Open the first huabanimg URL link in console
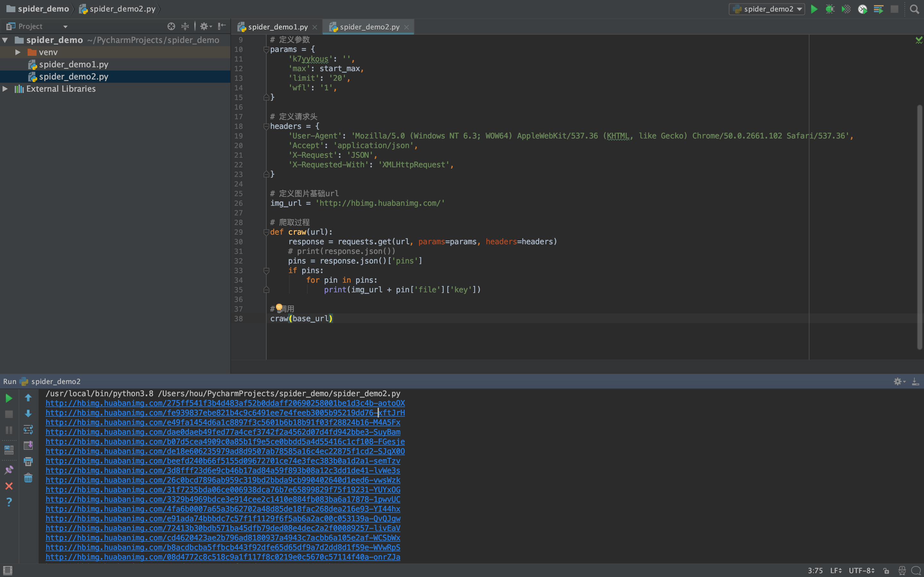The height and width of the screenshot is (577, 924). point(225,403)
